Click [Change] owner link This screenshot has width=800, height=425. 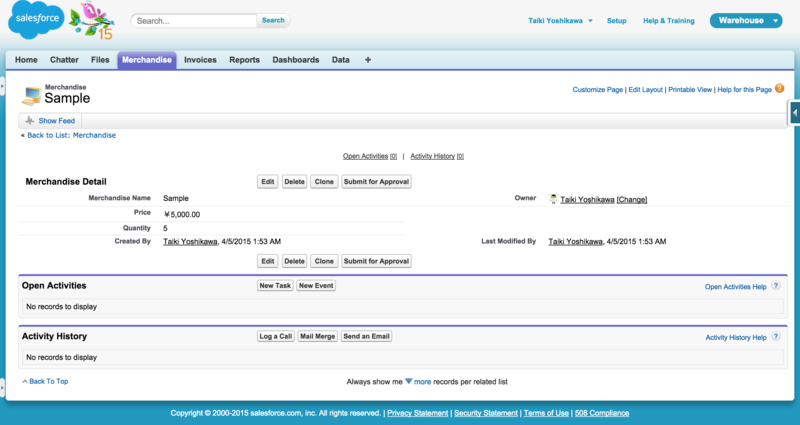pyautogui.click(x=632, y=199)
